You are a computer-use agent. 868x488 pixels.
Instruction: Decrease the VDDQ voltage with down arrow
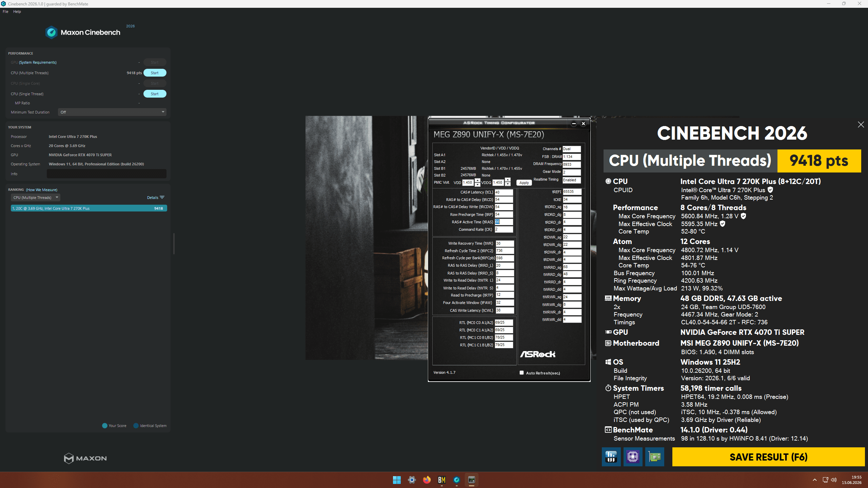(x=508, y=184)
